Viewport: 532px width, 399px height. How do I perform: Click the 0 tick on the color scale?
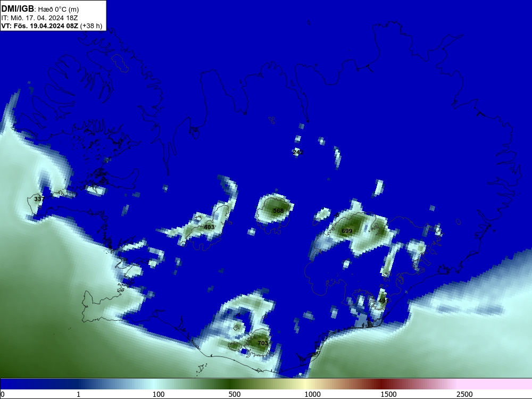coord(3,394)
